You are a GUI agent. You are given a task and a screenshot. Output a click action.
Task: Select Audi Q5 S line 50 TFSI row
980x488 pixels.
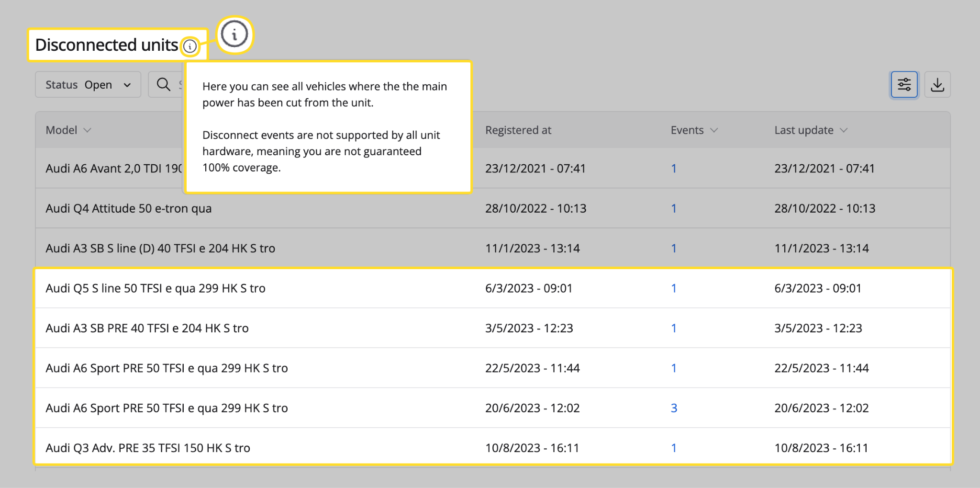tap(493, 288)
